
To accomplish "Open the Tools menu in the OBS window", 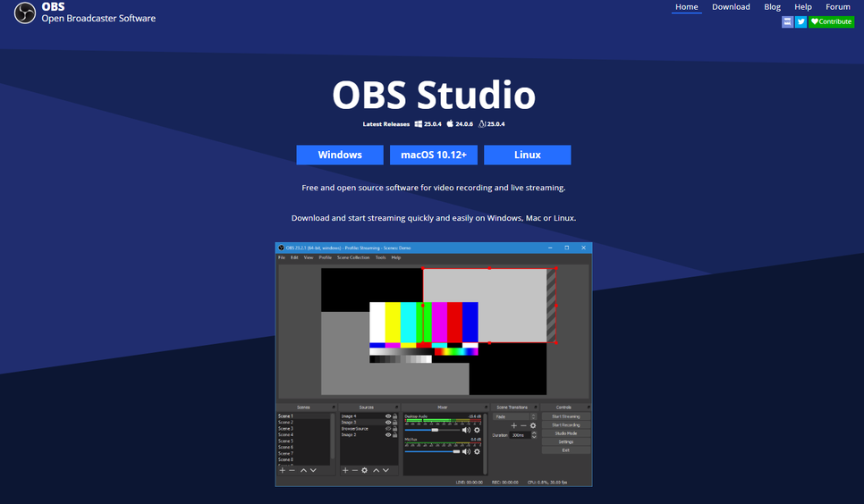I will pyautogui.click(x=381, y=257).
